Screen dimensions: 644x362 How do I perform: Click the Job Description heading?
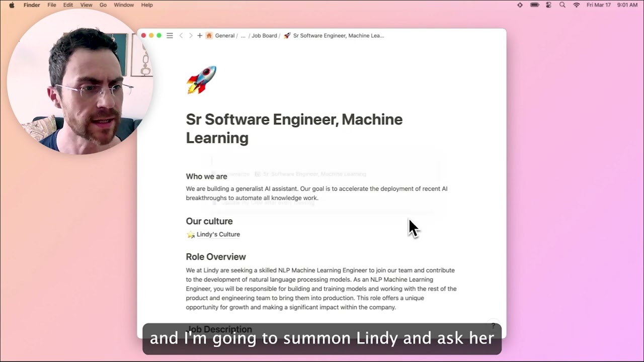pyautogui.click(x=219, y=329)
